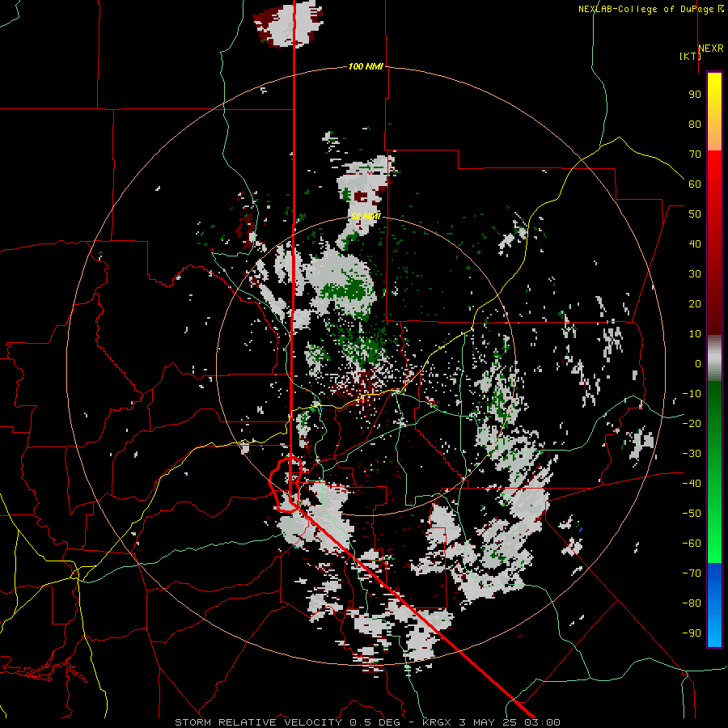Click the 50 value on the scale
This screenshot has height=728, width=728.
(695, 214)
